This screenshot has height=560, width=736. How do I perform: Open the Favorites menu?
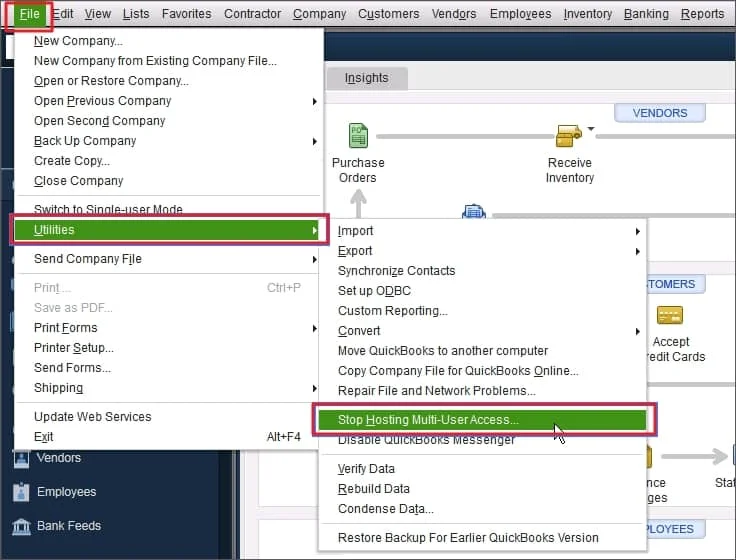186,14
